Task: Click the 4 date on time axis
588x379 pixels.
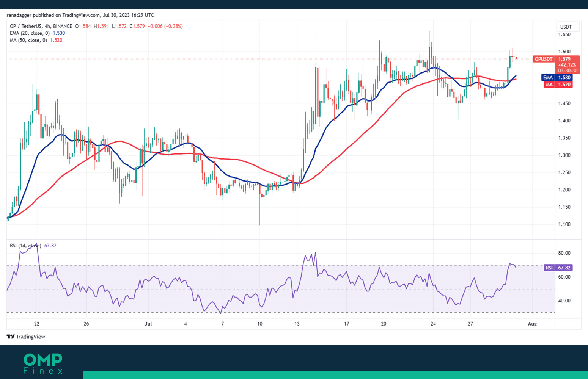Action: click(186, 324)
